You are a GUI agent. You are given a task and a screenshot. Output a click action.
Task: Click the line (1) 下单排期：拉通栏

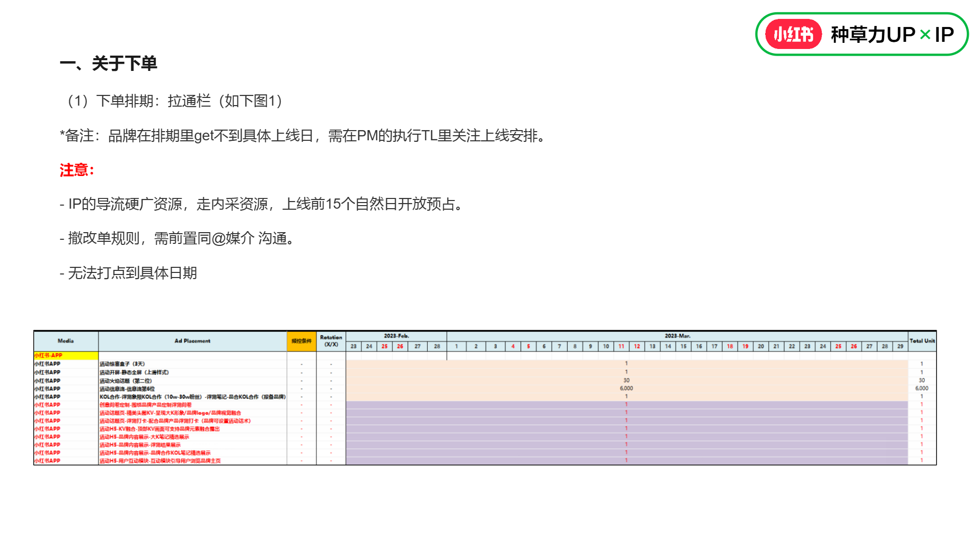(175, 101)
